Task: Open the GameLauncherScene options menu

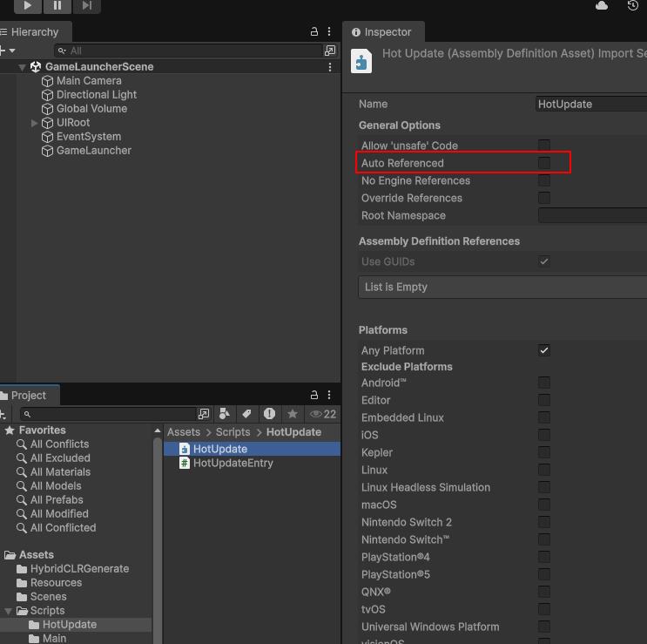Action: click(330, 67)
